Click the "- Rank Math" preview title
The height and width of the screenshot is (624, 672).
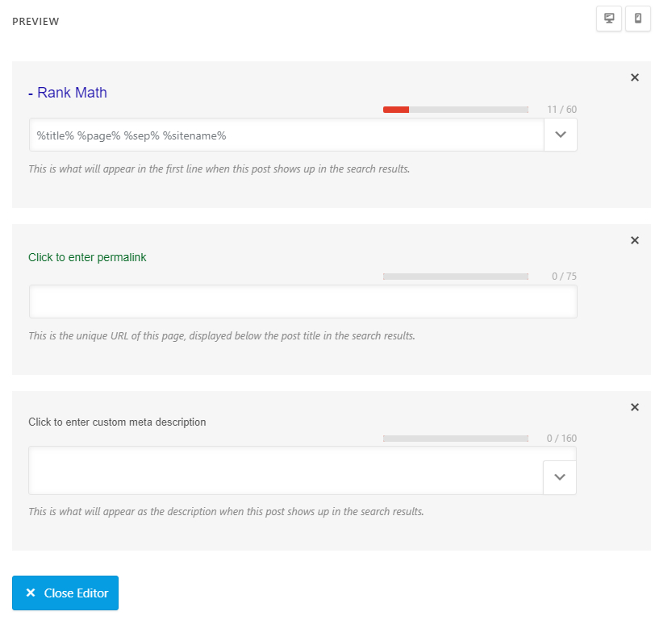pyautogui.click(x=68, y=93)
